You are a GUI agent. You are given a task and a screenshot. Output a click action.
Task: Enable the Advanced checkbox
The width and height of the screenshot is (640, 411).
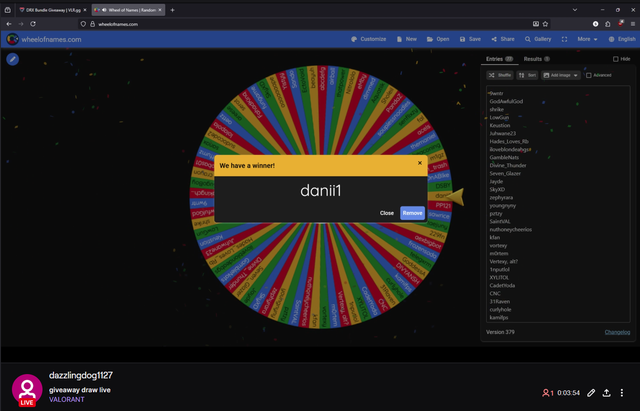(589, 75)
